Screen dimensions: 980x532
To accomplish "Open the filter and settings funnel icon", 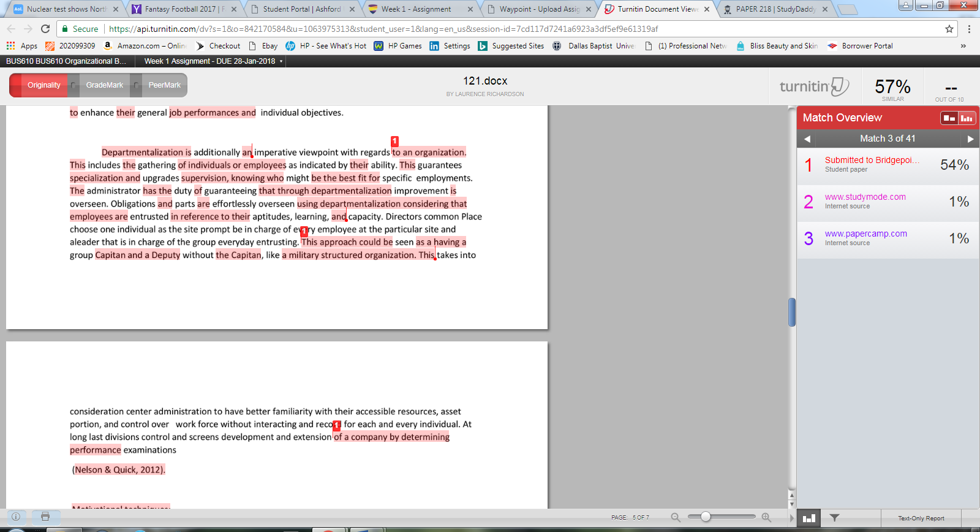I will [x=834, y=518].
